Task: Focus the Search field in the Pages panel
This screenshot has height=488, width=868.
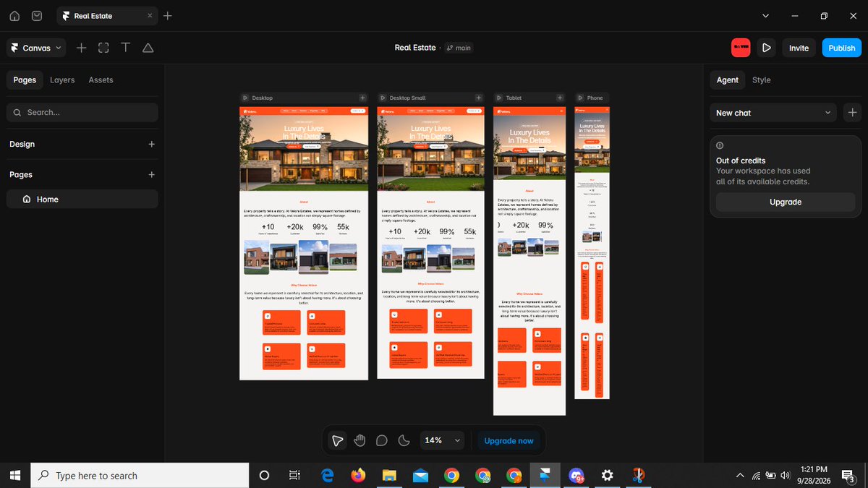Action: [82, 112]
